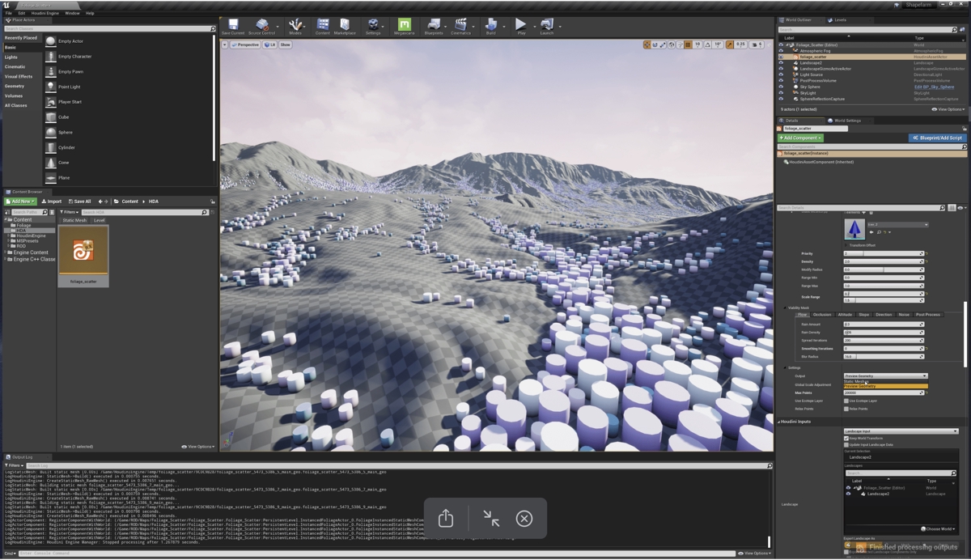Click Save All in Content Browser
This screenshot has height=560, width=971.
tap(80, 202)
